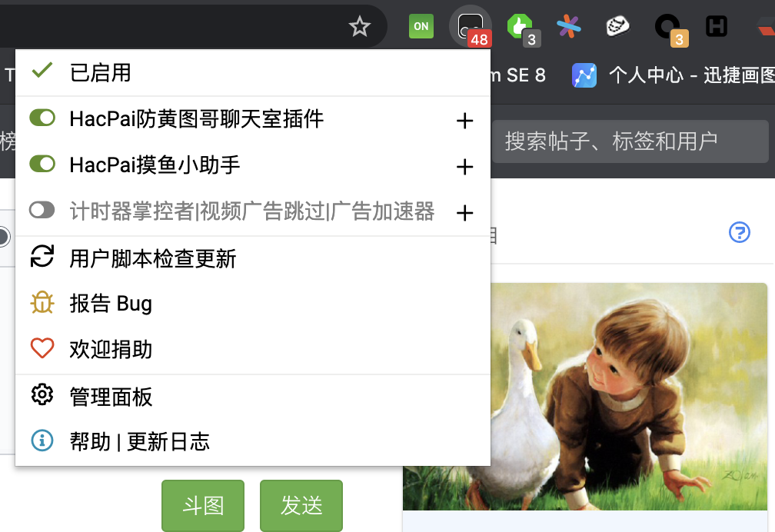This screenshot has height=532, width=775.
Task: Disable the HacPai摸鱼小助手 script toggle
Action: (x=42, y=164)
